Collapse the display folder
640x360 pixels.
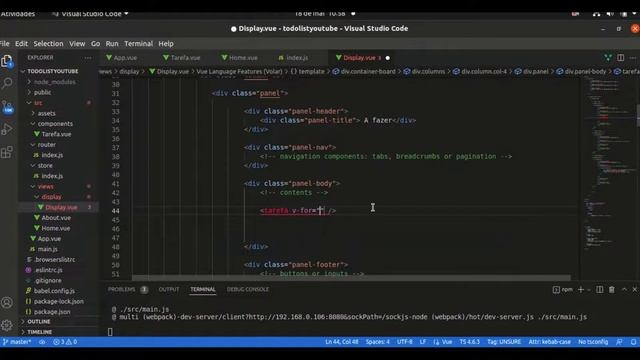51,197
